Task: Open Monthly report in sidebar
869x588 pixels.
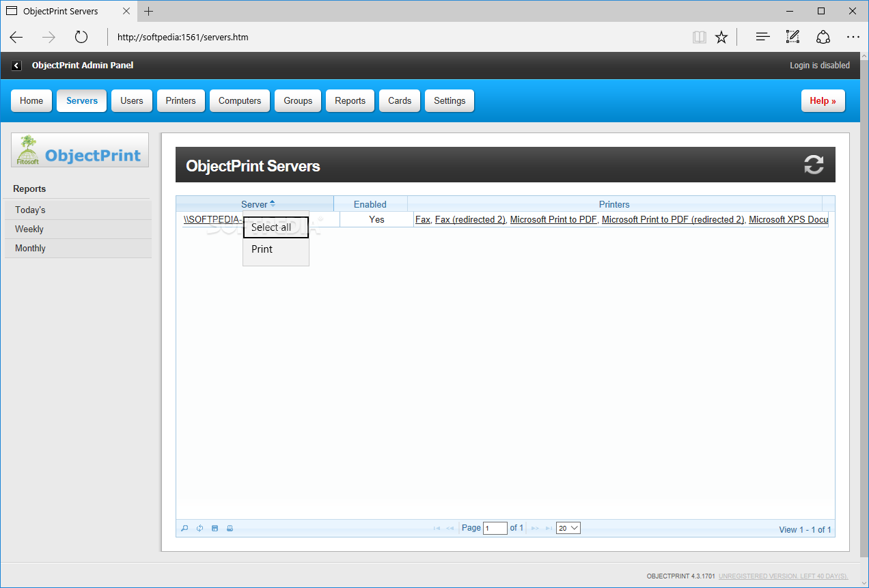Action: coord(78,248)
